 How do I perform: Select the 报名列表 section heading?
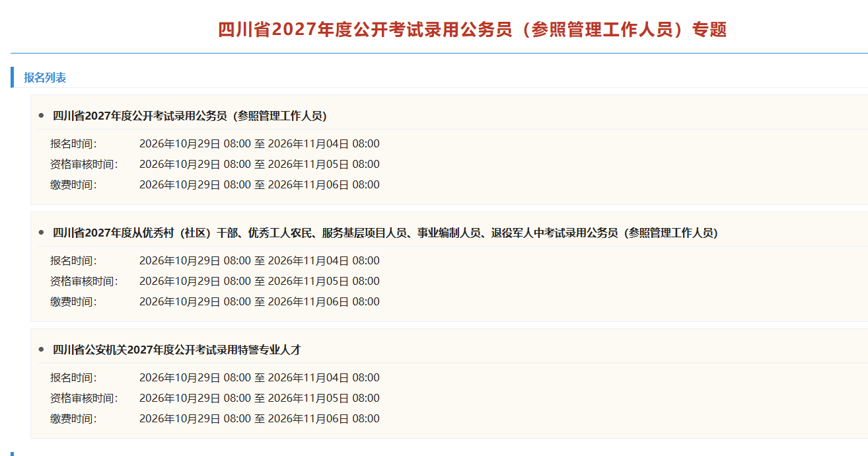tap(45, 78)
